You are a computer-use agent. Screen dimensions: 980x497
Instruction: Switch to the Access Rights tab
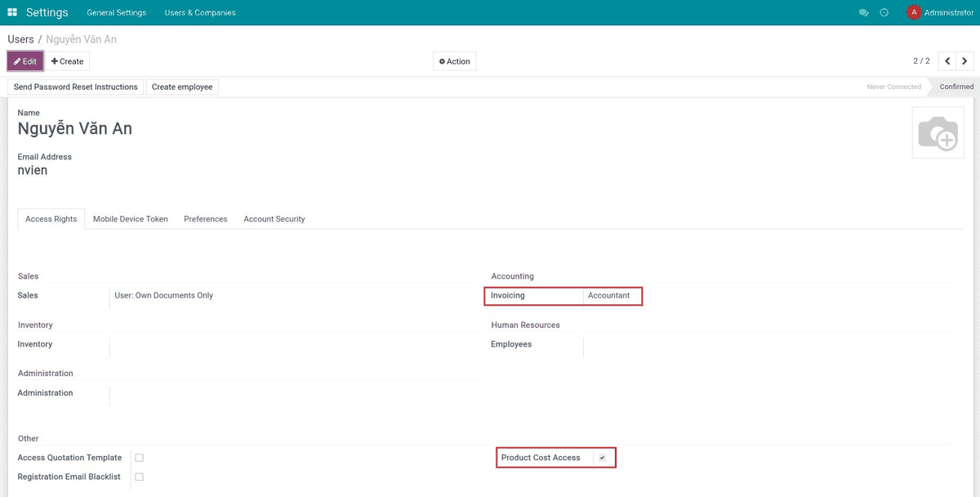(x=51, y=219)
